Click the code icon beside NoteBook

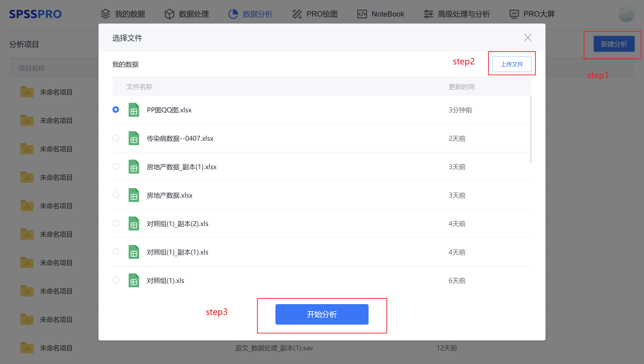click(x=362, y=14)
